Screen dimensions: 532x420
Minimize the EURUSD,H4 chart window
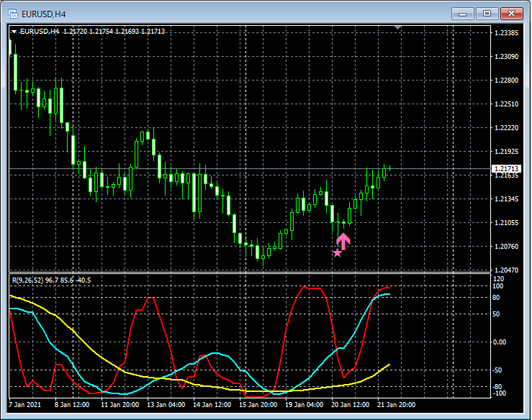[464, 13]
